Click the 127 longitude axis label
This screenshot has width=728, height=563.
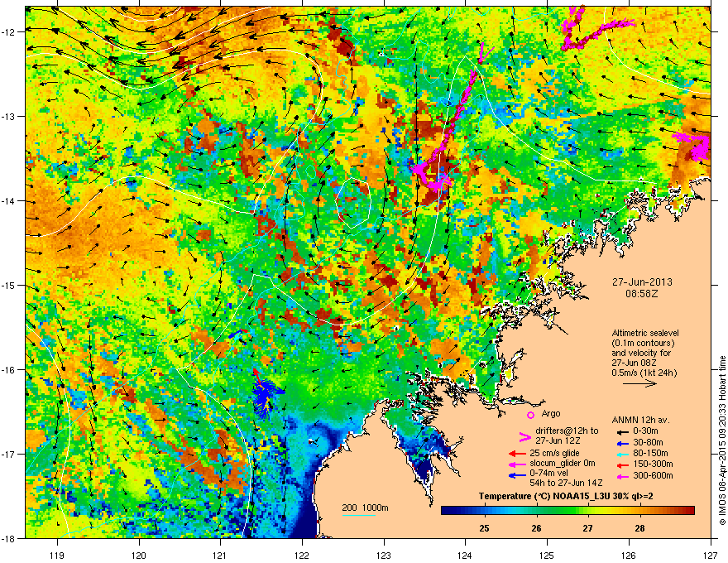(711, 555)
